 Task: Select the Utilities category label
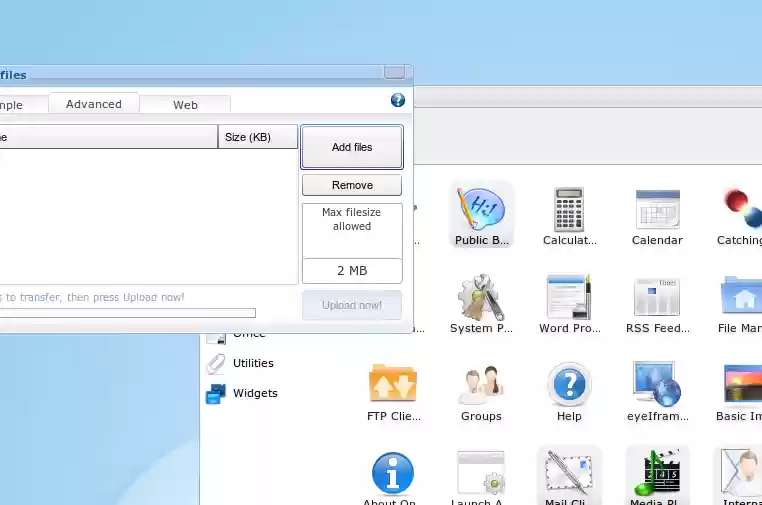tap(253, 363)
